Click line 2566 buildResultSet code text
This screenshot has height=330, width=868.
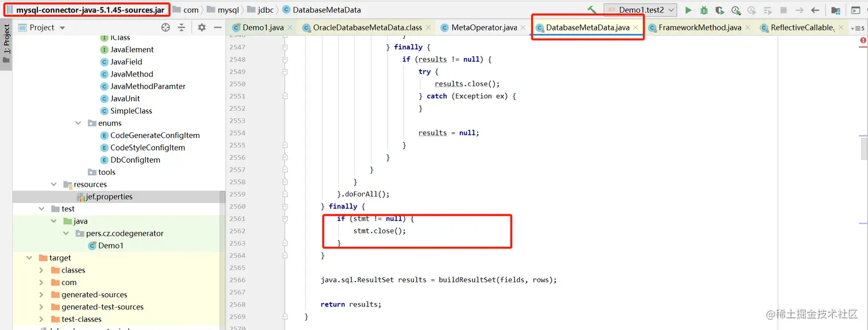(439, 280)
